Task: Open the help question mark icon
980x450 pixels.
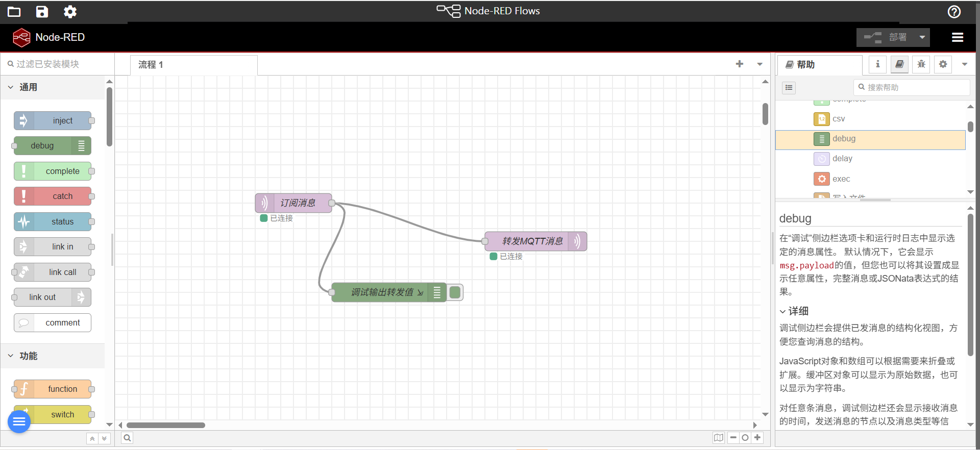Action: click(x=954, y=12)
